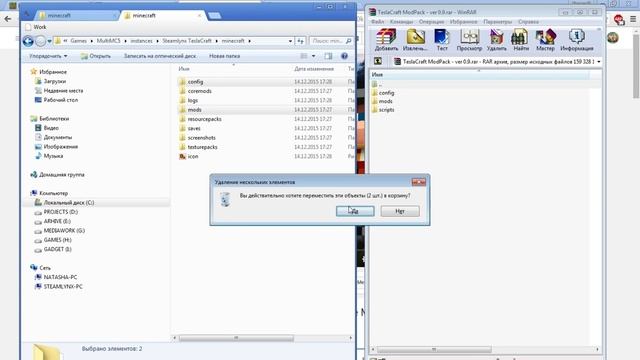Expand the Упорядочить dropdown menu

pos(48,56)
